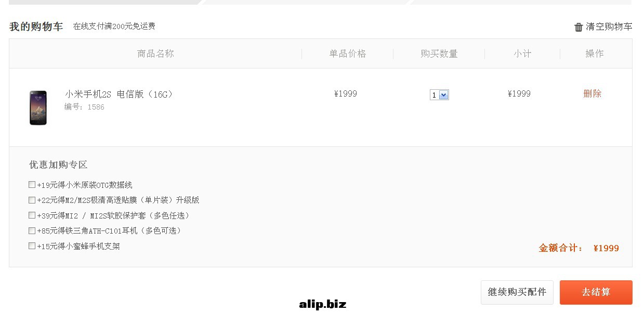
Task: Click the 继续购买配件 button
Action: [x=517, y=292]
